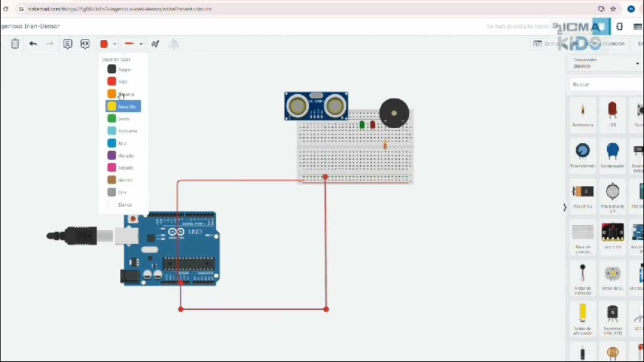Choose Turquesa wire color

pos(123,131)
